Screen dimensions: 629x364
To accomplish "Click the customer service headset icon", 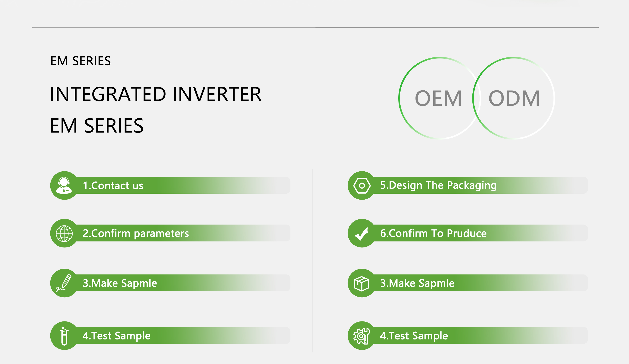I will click(x=64, y=185).
